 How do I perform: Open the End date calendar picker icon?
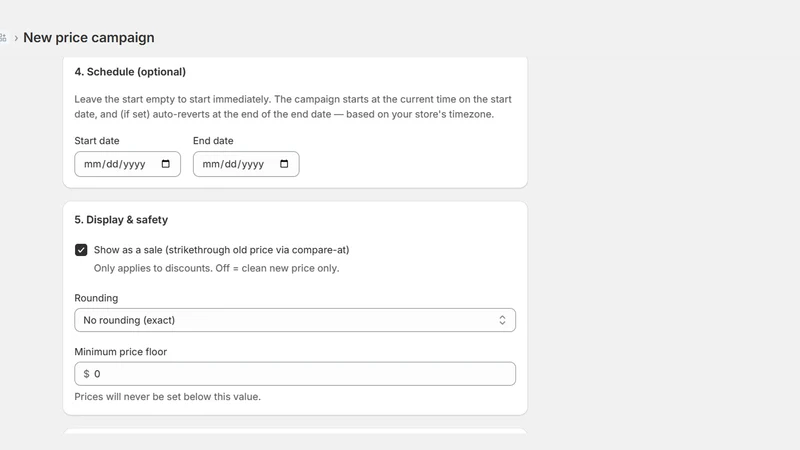point(284,164)
